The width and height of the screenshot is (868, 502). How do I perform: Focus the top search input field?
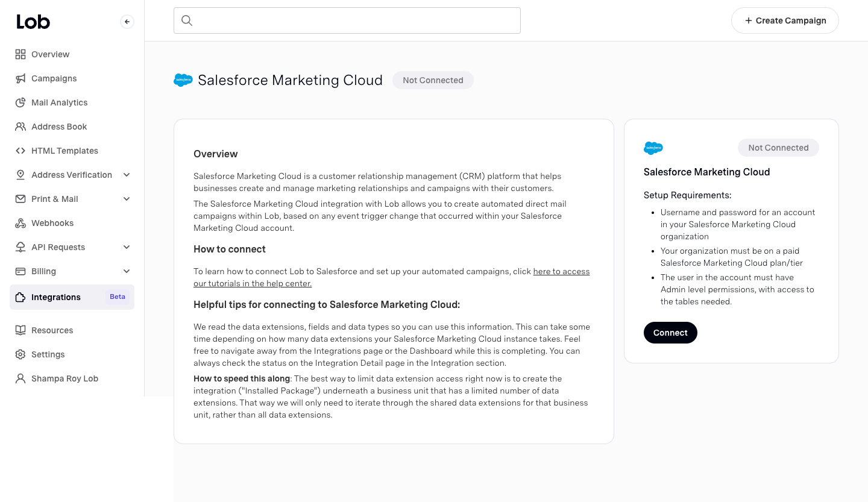347,20
